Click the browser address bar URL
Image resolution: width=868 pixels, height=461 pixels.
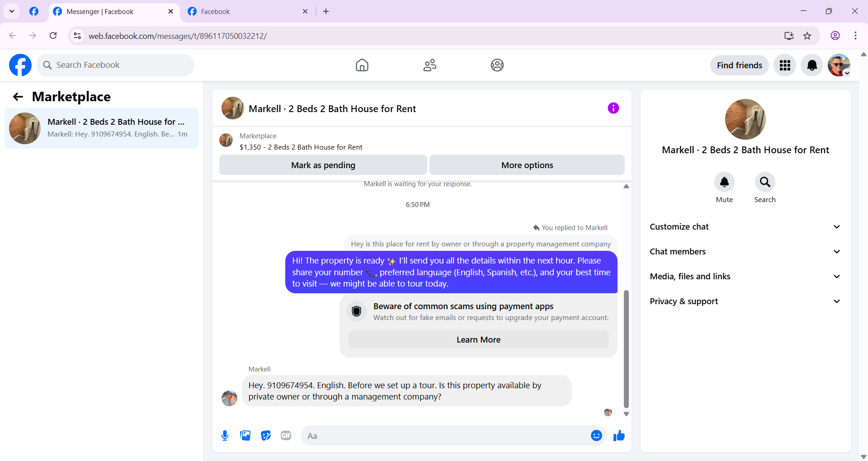[178, 36]
